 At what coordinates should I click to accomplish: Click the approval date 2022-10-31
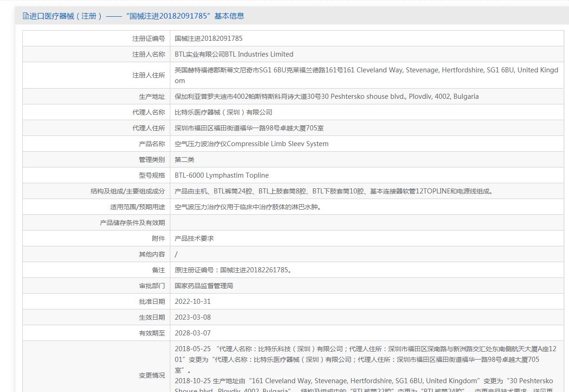[193, 302]
